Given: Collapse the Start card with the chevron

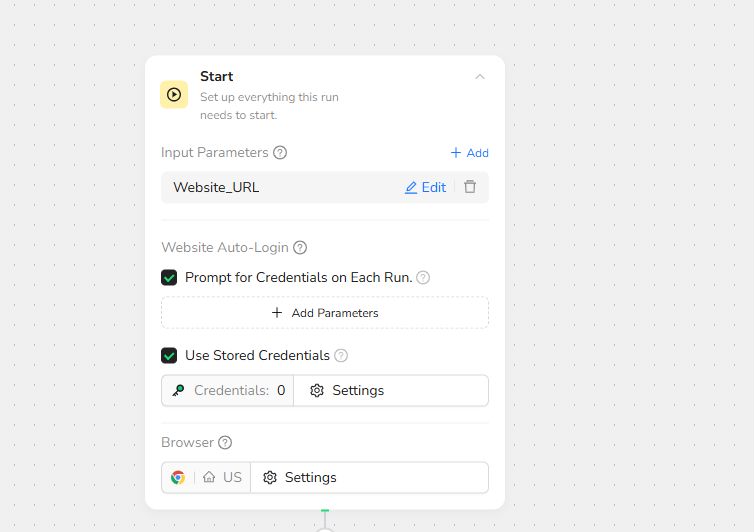Looking at the screenshot, I should coord(480,77).
